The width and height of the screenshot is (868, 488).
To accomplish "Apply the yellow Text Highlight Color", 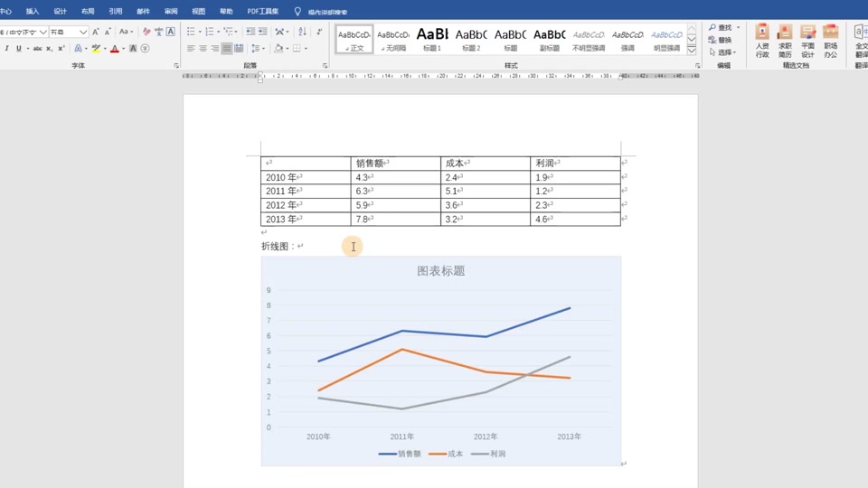I will [x=97, y=49].
